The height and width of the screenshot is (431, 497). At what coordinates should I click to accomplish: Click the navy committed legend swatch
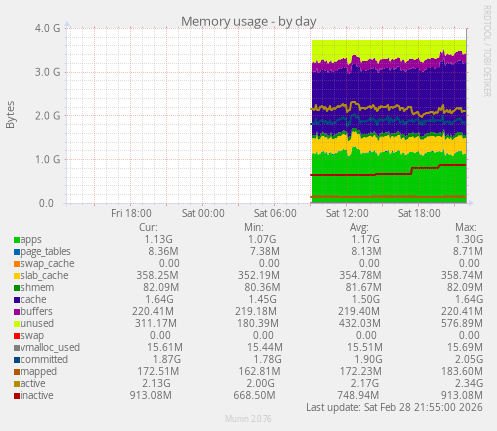tap(17, 360)
